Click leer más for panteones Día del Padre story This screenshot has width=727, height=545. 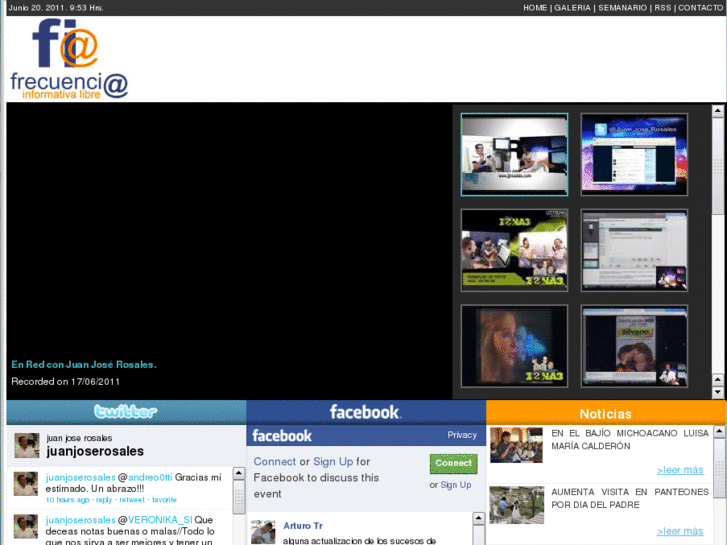pyautogui.click(x=680, y=531)
